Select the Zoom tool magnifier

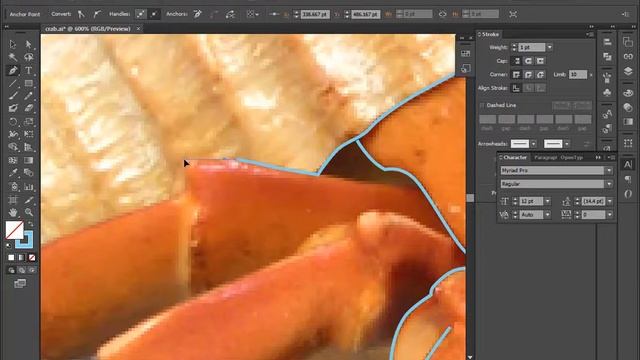point(29,212)
